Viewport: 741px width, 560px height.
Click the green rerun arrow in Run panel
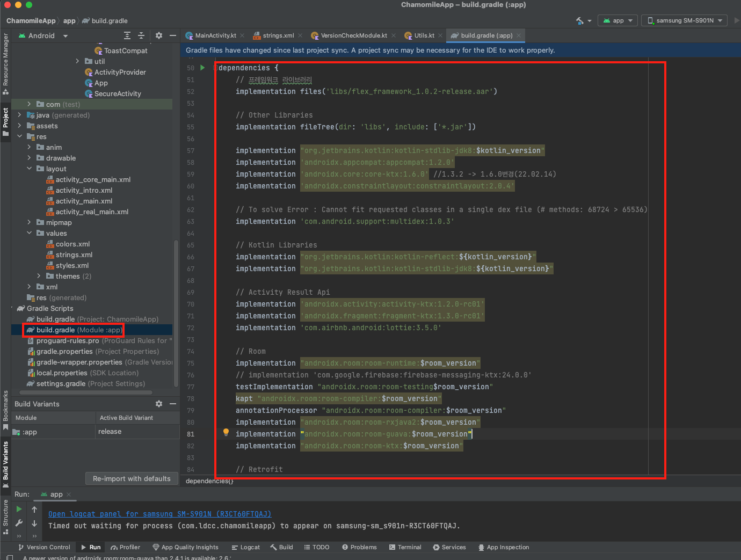pos(19,509)
